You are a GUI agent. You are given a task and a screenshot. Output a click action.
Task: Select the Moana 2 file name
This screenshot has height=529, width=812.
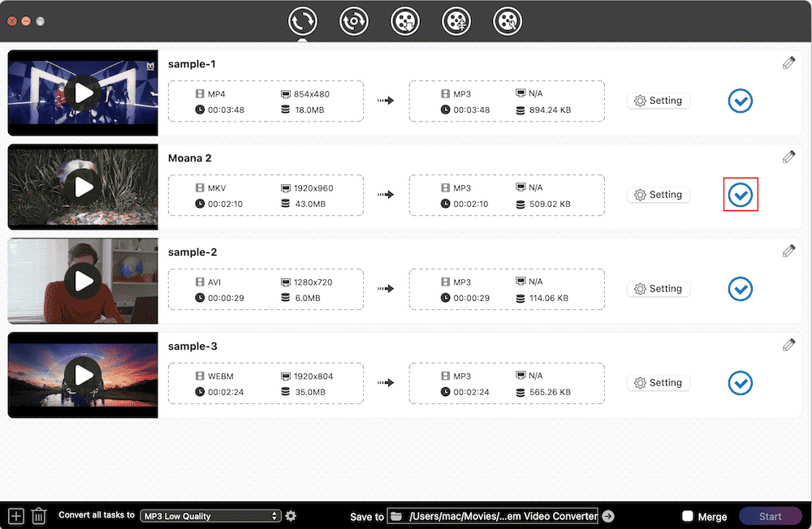(189, 158)
